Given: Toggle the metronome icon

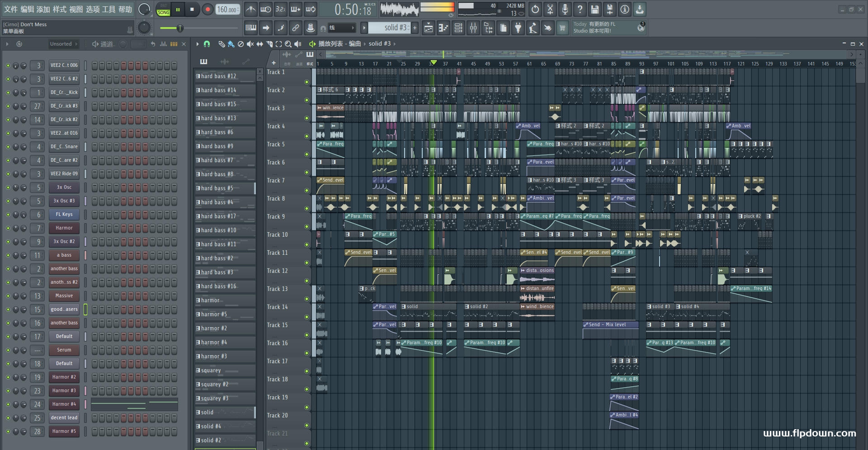Looking at the screenshot, I should pyautogui.click(x=251, y=9).
